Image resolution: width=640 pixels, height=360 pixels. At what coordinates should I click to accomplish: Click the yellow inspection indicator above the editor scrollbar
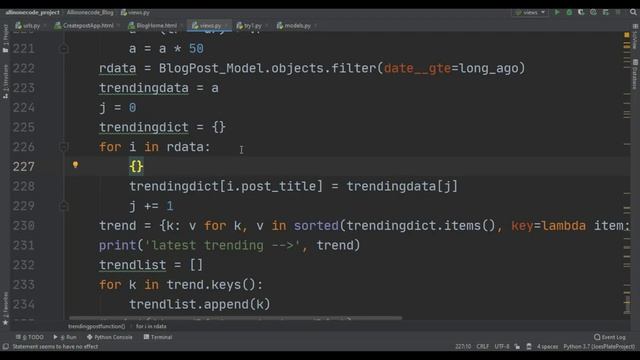coord(627,35)
